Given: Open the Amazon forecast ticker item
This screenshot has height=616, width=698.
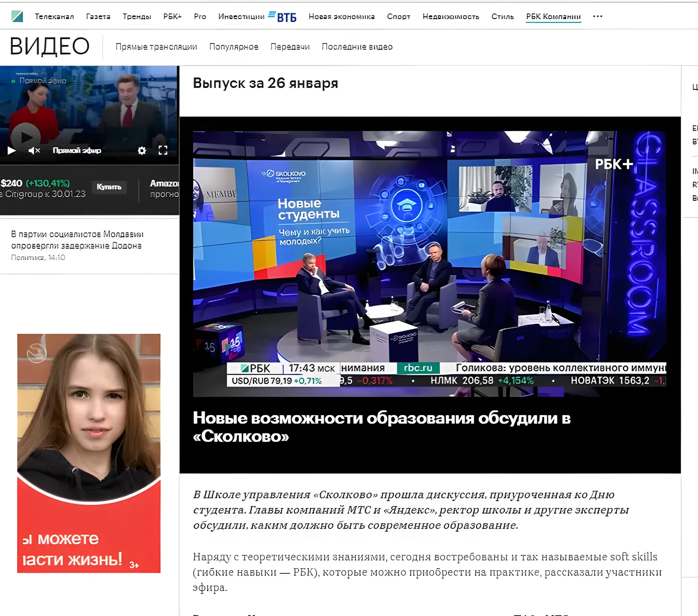Looking at the screenshot, I should (x=164, y=188).
